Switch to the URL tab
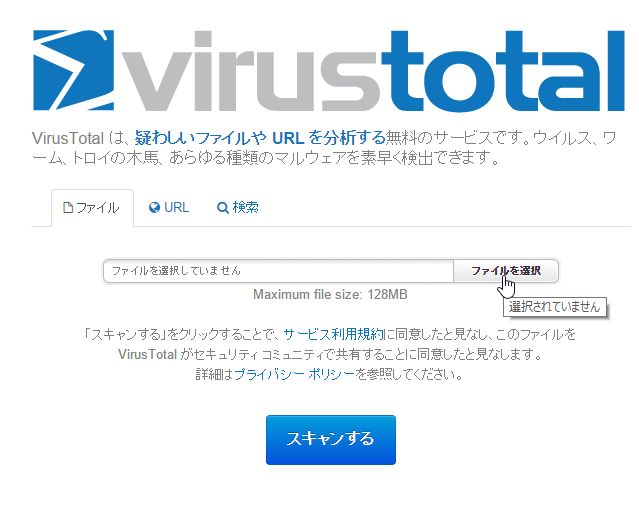The width and height of the screenshot is (639, 508). click(169, 207)
